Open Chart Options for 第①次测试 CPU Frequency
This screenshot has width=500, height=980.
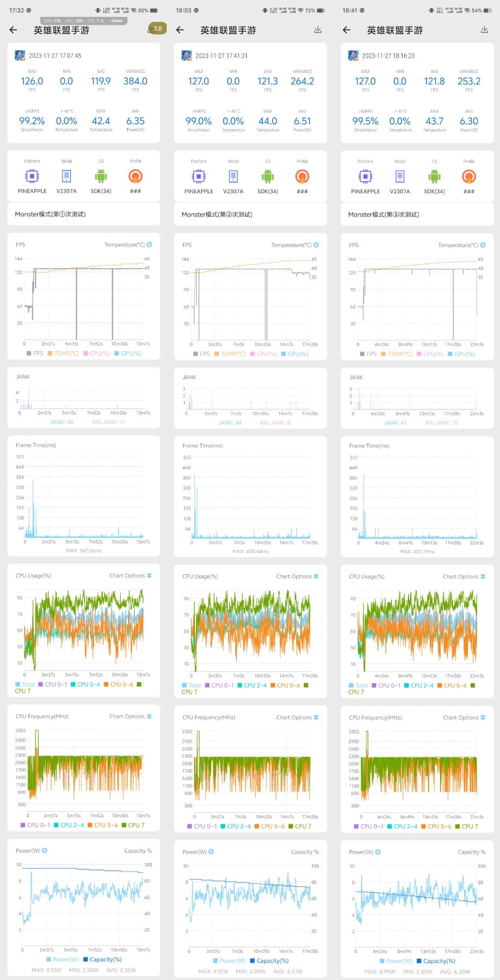coord(131,716)
